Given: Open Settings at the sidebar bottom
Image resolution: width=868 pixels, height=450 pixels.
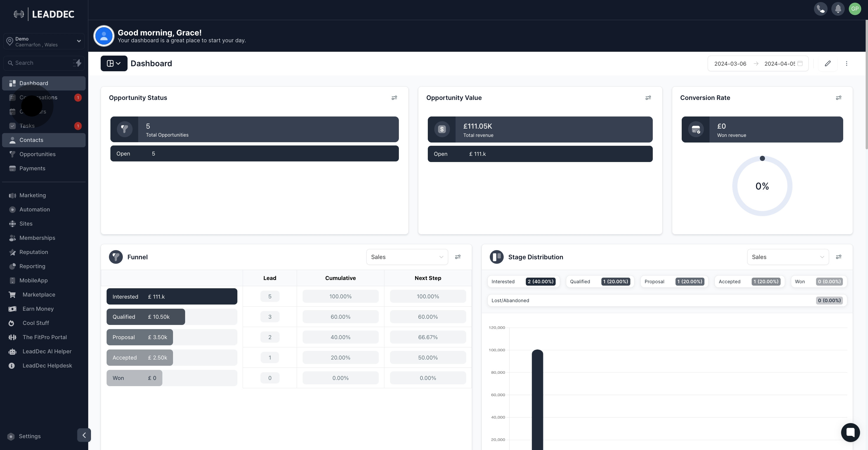Looking at the screenshot, I should pyautogui.click(x=30, y=436).
